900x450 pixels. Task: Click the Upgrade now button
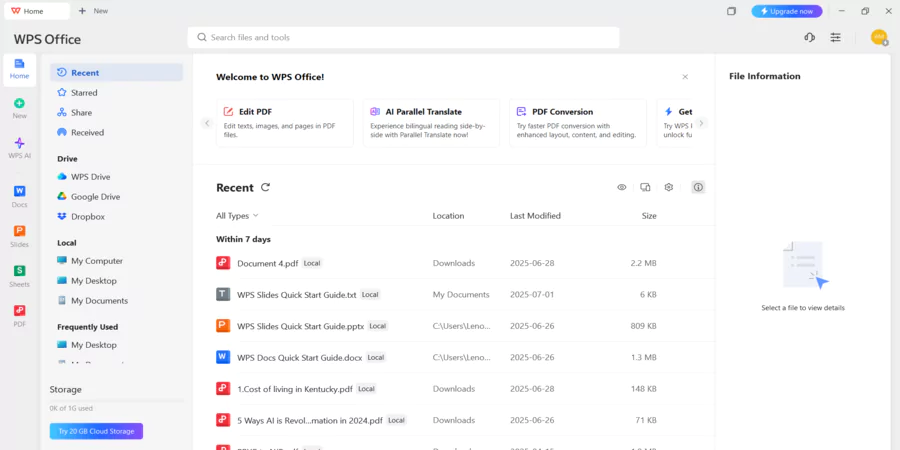787,11
